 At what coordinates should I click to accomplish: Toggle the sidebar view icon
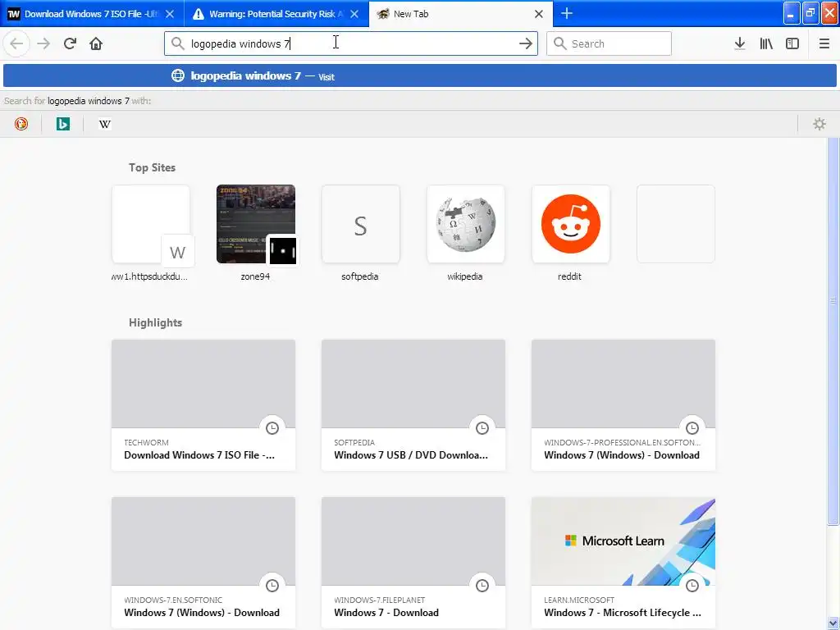[792, 43]
